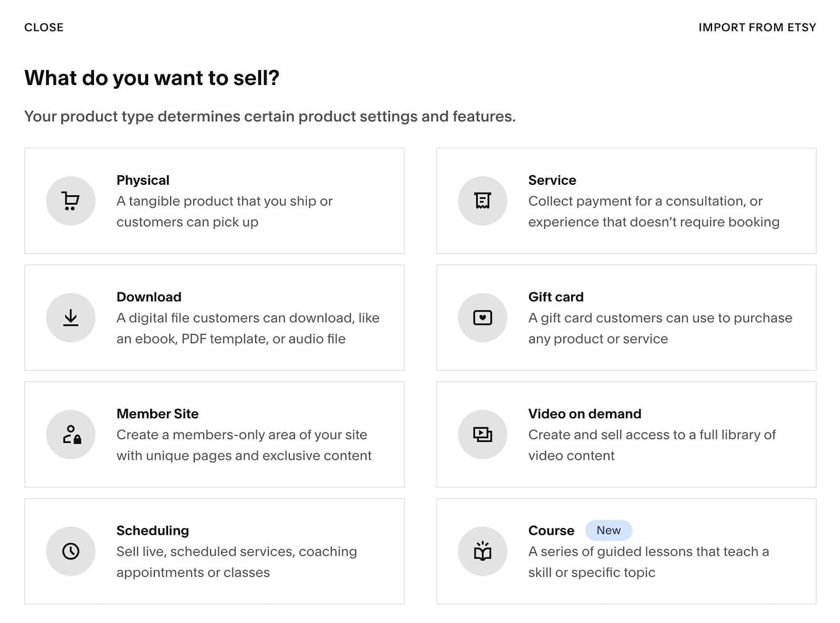Screen dimensions: 840x623
Task: Select the Physical shopping cart icon
Action: point(70,200)
